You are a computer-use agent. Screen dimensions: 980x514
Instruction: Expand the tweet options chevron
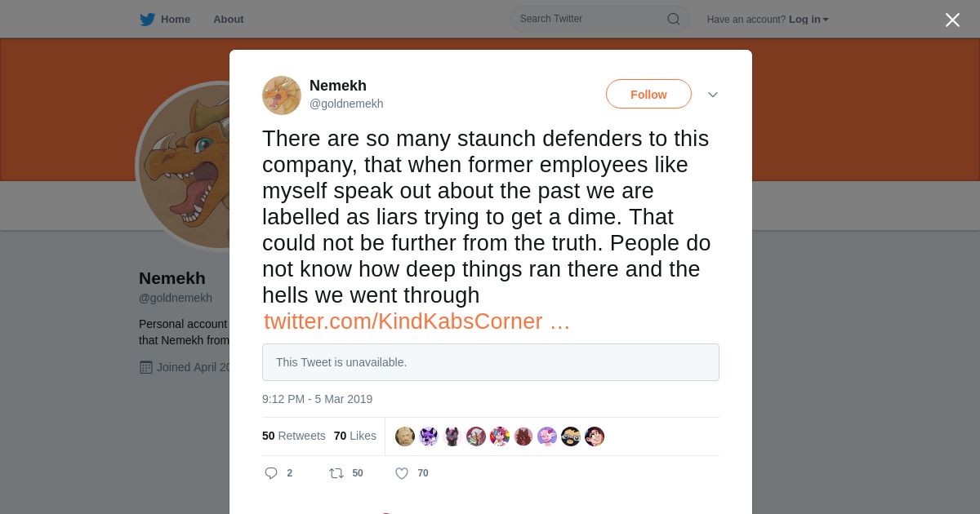713,95
